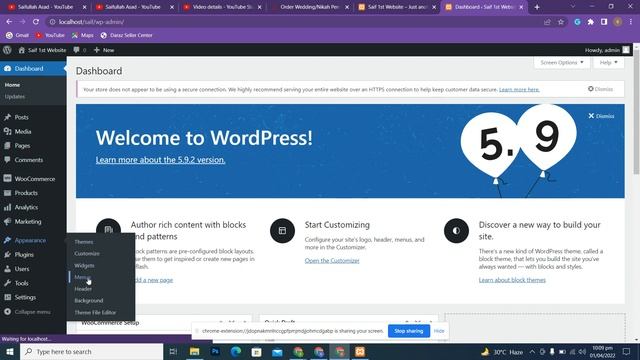Open the Updates submenu item
Screen dimensions: 640x360
pyautogui.click(x=15, y=97)
